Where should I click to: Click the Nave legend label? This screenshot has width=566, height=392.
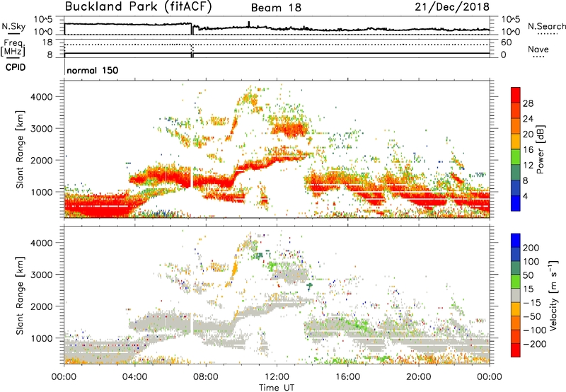(x=538, y=49)
